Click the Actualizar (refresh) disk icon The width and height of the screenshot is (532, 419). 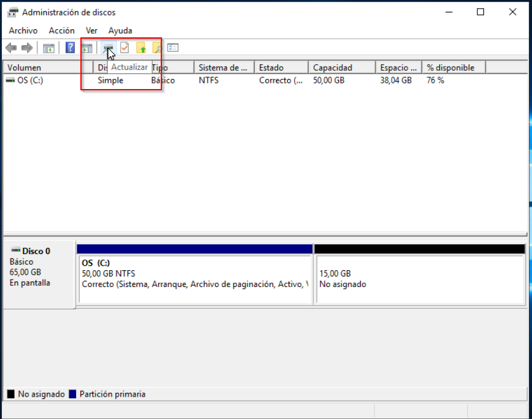[108, 48]
